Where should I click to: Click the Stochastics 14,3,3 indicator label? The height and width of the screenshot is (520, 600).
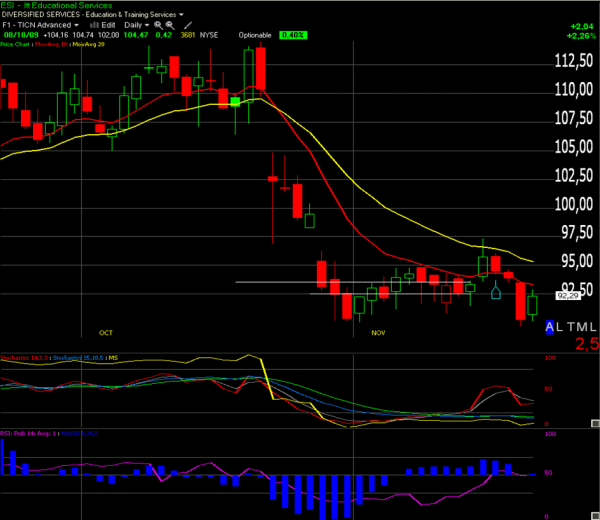(24, 358)
